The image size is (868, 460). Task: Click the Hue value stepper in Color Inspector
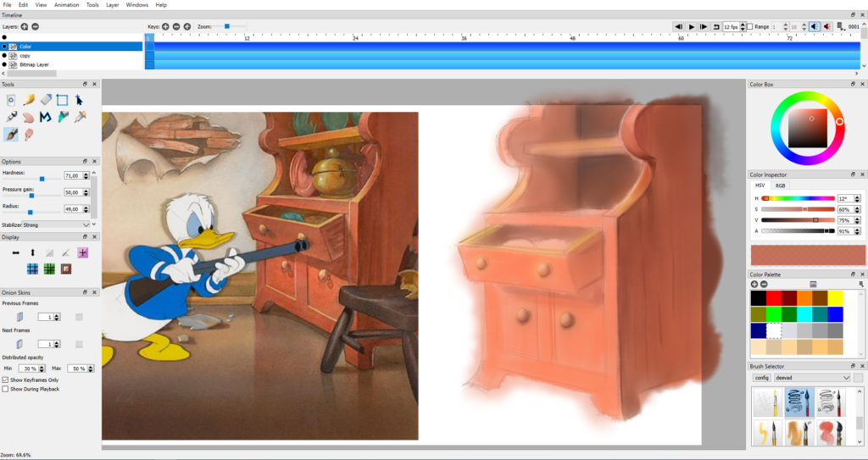(x=857, y=198)
